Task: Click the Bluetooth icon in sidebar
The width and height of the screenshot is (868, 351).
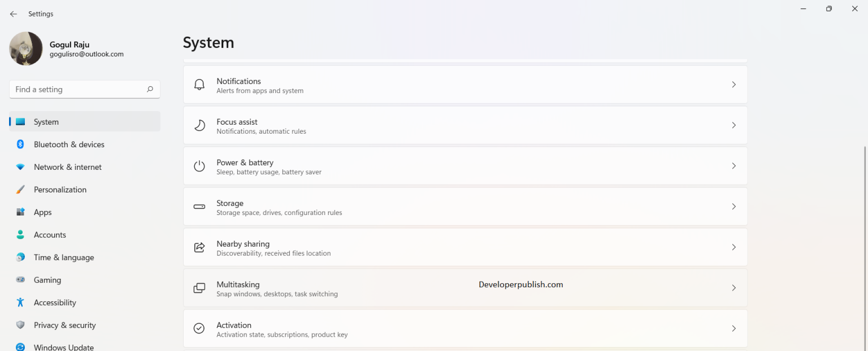Action: pyautogui.click(x=20, y=144)
